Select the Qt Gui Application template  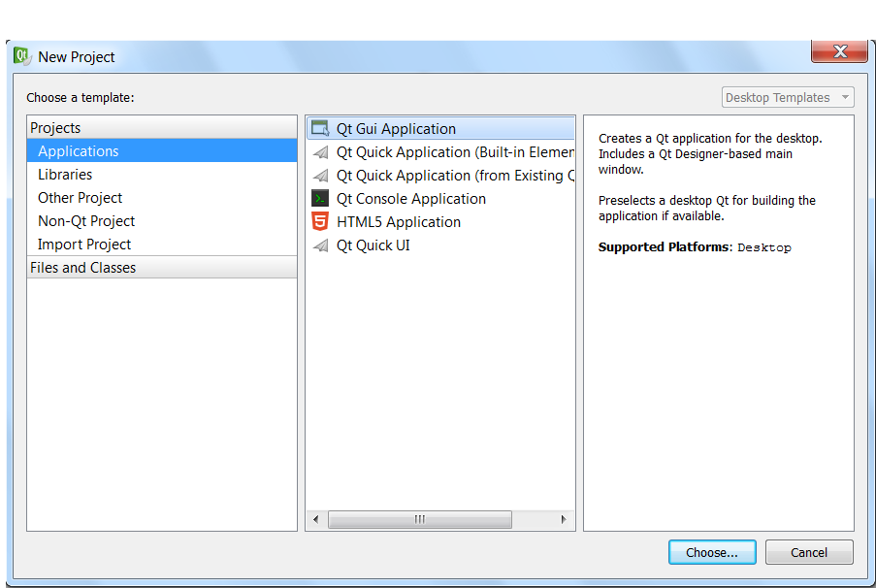pos(440,128)
